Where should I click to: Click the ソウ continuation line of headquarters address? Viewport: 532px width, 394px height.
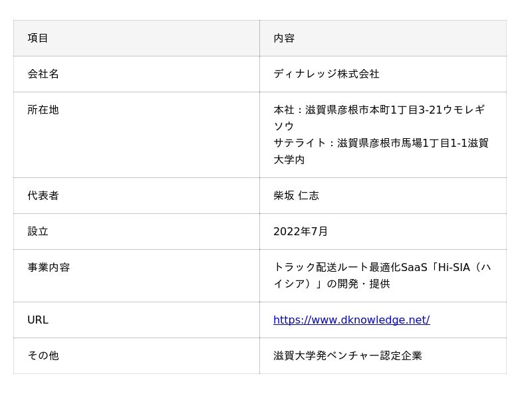284,126
